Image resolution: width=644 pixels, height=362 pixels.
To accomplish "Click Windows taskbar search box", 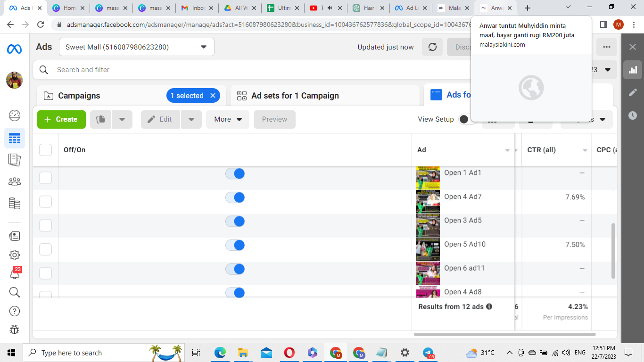I will pyautogui.click(x=104, y=353).
